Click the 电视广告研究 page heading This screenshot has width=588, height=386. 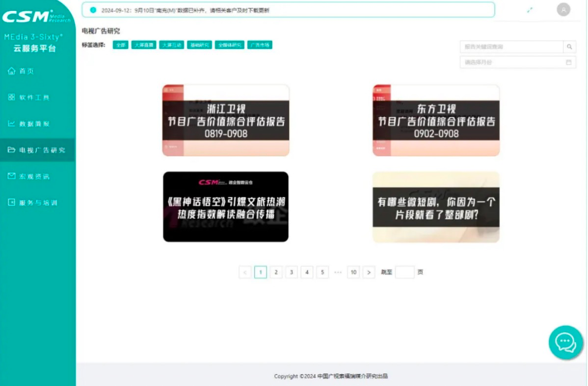coord(101,31)
